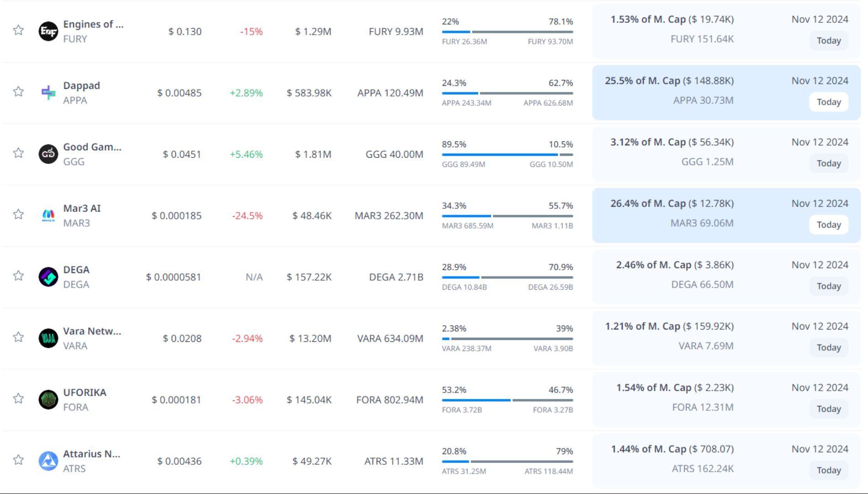Add Mar3 AI to watchlist star

click(x=18, y=214)
